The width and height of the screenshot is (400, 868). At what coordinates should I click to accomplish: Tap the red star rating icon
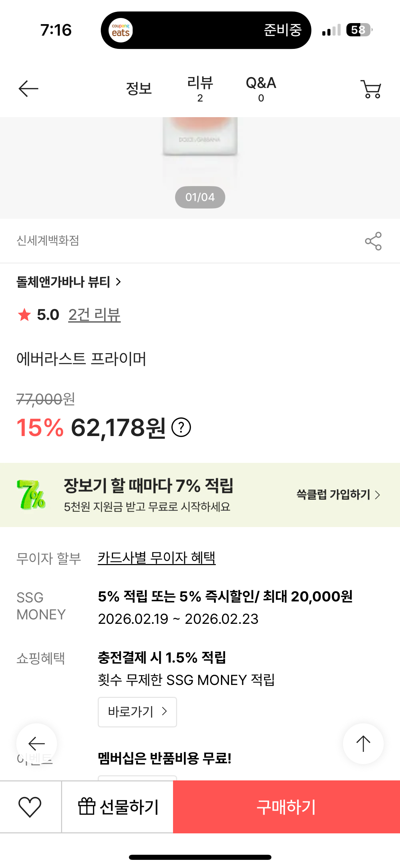point(24,315)
